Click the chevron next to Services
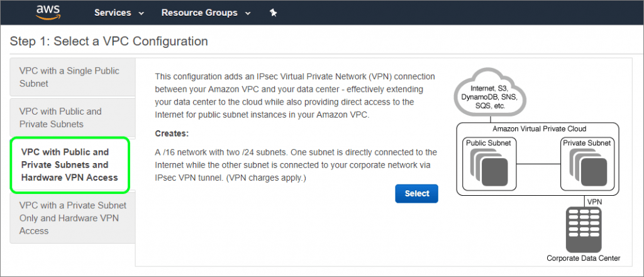The height and width of the screenshot is (277, 644). (x=142, y=13)
